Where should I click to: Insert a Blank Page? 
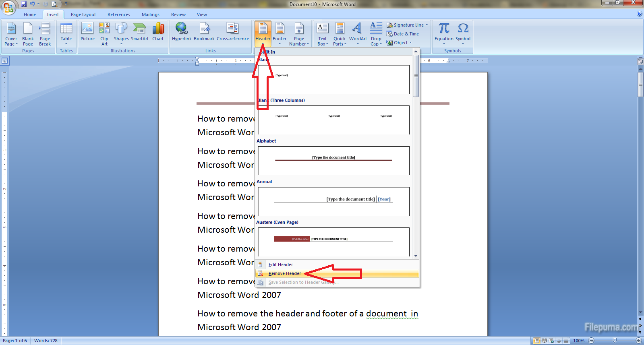point(28,34)
